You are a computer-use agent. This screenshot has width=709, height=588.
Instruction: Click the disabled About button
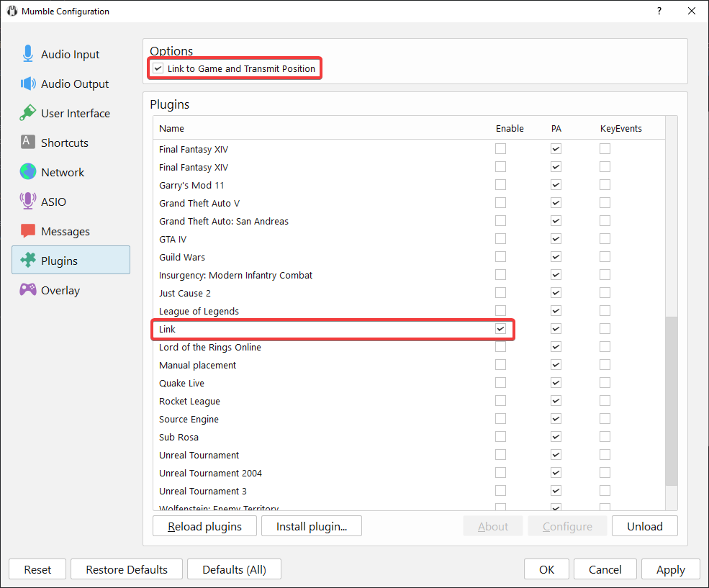pos(493,526)
